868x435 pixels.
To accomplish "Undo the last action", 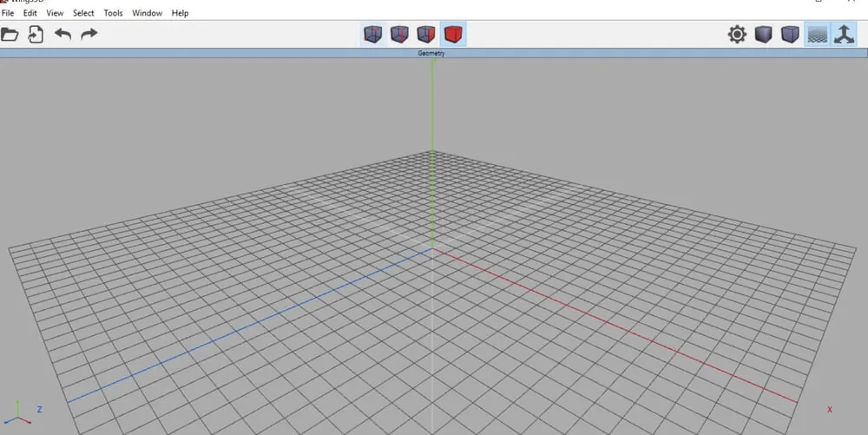I will [x=62, y=35].
